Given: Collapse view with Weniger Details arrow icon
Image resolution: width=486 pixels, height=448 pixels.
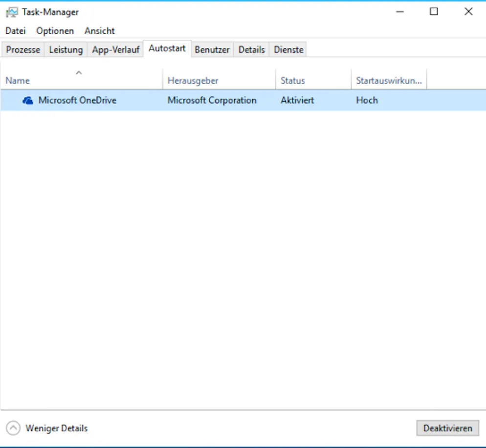Looking at the screenshot, I should point(13,428).
